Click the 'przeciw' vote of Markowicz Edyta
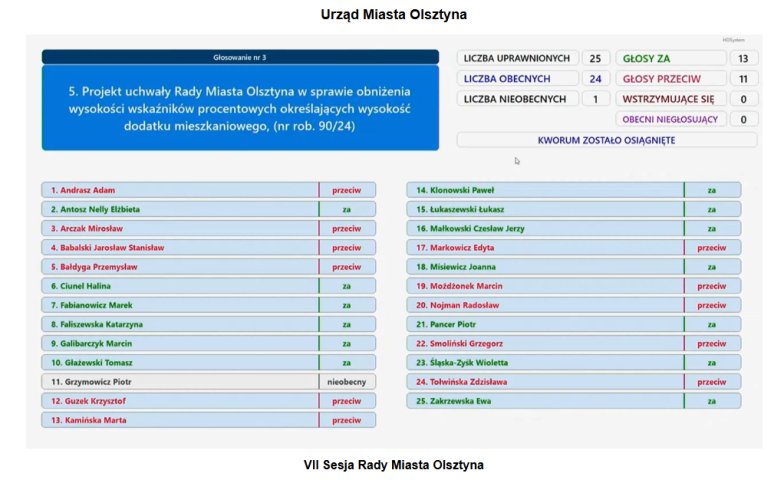Viewport: 784px width, 480px height. pyautogui.click(x=712, y=248)
